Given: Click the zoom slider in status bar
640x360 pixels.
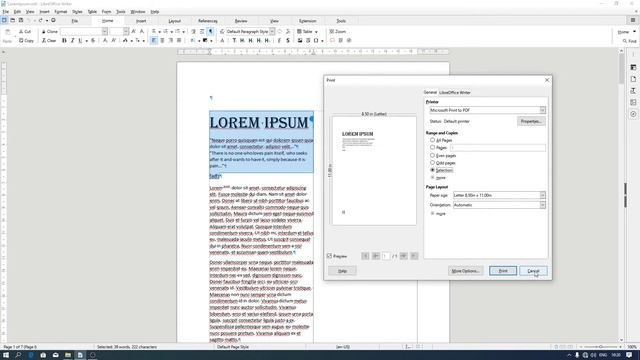Looking at the screenshot, I should tap(600, 347).
